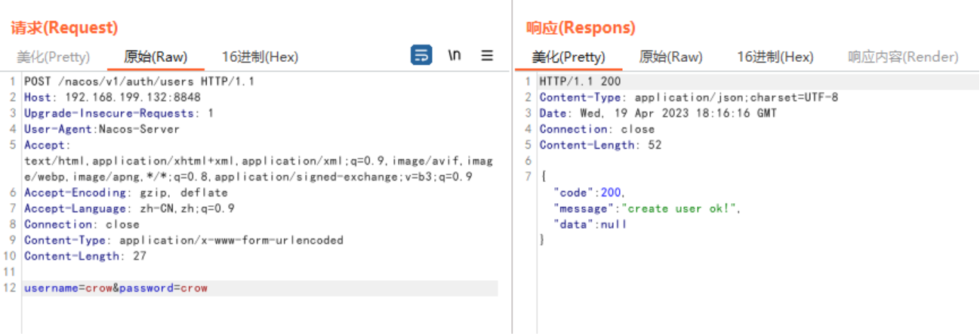Select the Request 原始(Raw) tab
This screenshot has height=336, width=980.
point(156,57)
